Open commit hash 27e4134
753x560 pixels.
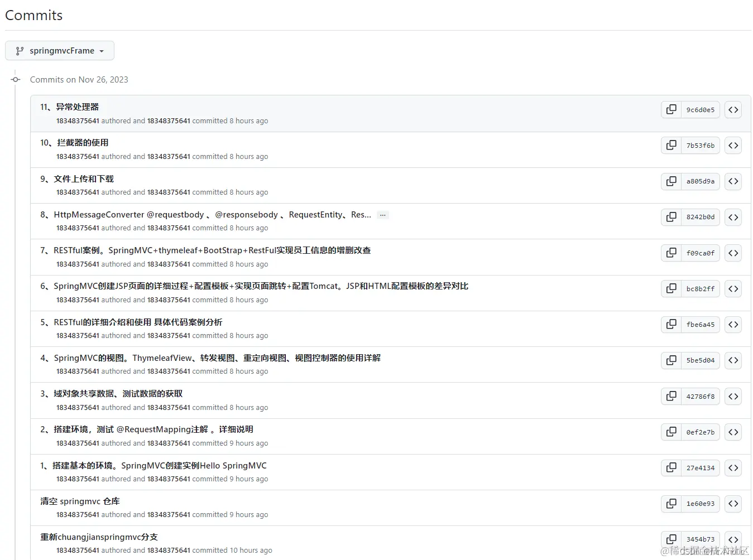click(701, 468)
